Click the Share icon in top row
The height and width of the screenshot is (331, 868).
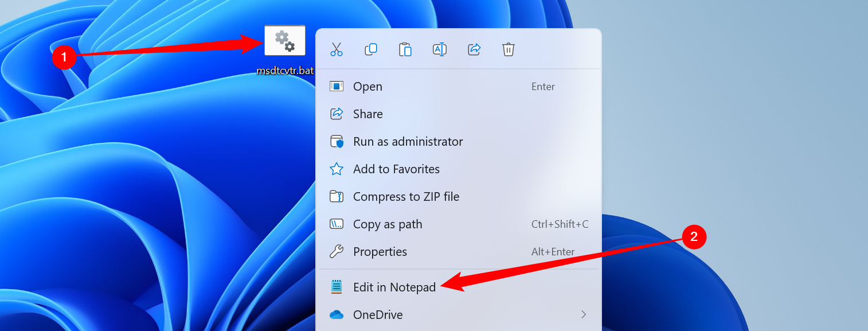pyautogui.click(x=474, y=49)
